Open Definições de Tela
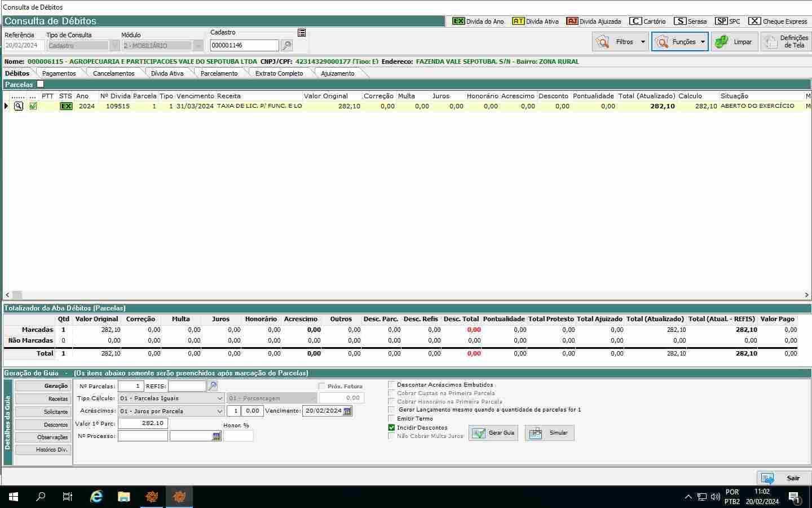The image size is (812, 508). point(786,42)
